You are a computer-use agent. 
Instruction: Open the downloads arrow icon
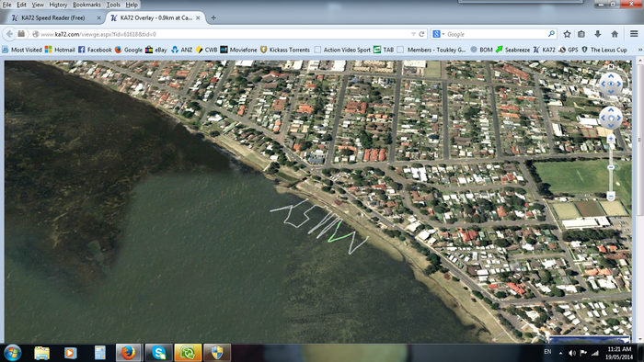tap(598, 34)
